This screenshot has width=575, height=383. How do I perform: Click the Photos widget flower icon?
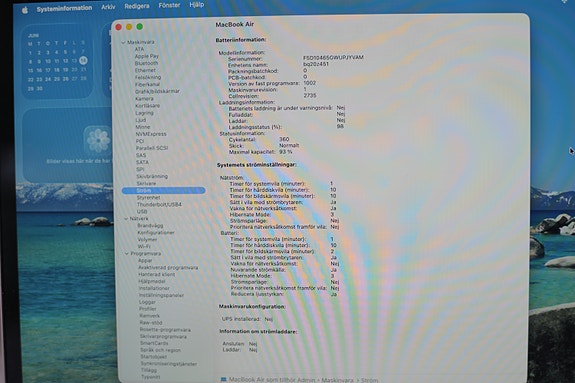98,141
